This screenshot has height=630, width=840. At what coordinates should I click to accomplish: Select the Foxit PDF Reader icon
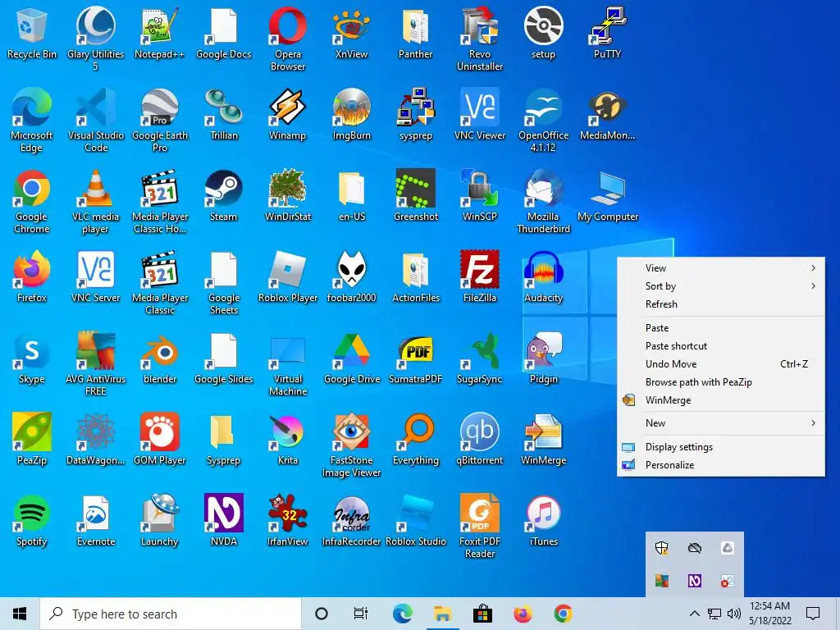tap(479, 527)
